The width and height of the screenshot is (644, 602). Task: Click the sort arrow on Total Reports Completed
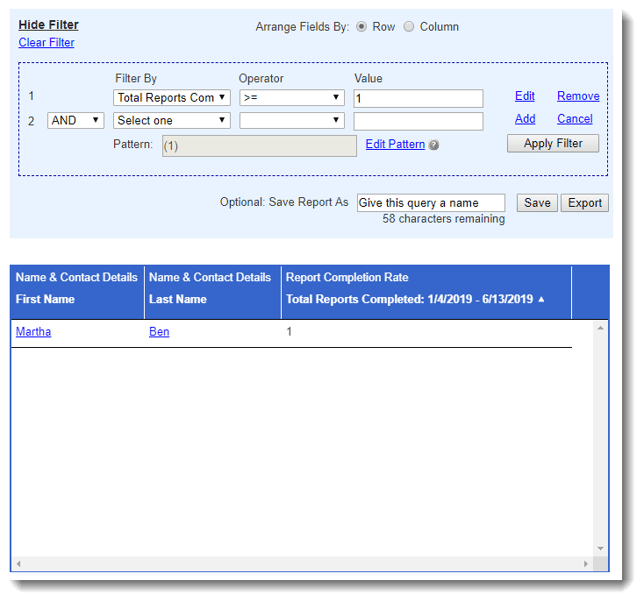tap(542, 299)
